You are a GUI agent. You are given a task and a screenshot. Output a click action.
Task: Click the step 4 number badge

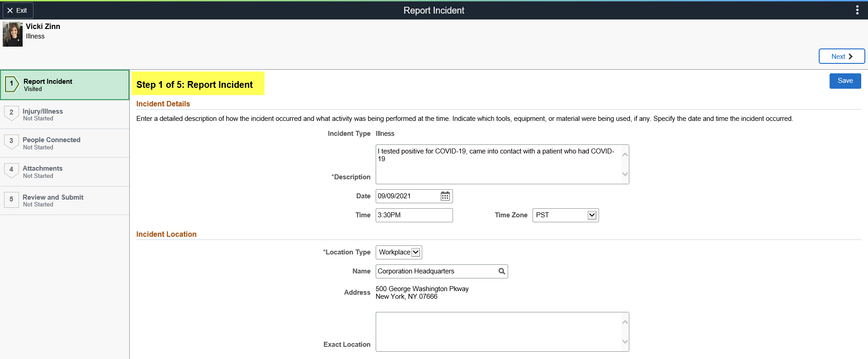click(11, 170)
